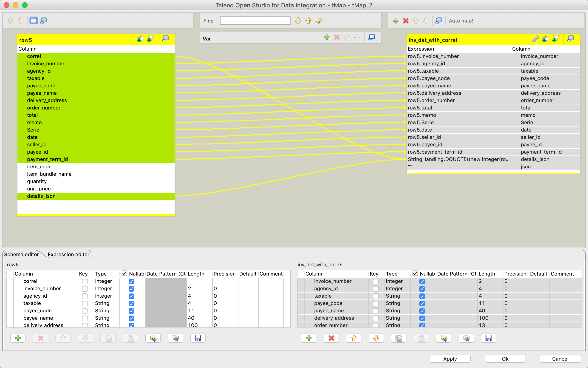Remove output table with red X
This screenshot has width=588, height=368.
tap(406, 21)
